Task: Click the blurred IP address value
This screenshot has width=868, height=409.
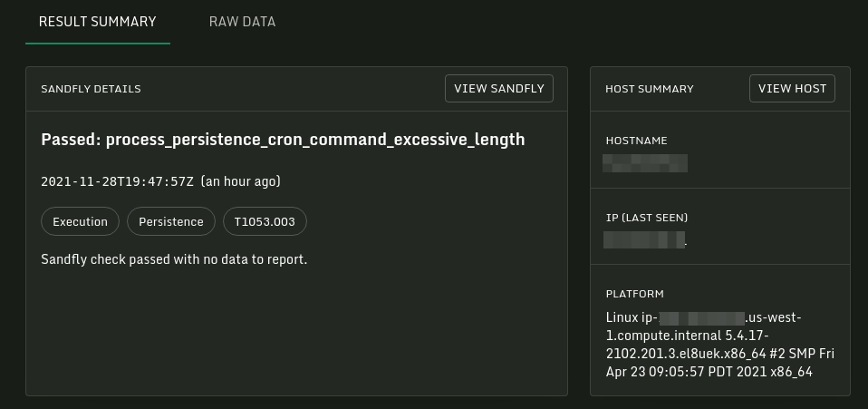Action: coord(644,240)
